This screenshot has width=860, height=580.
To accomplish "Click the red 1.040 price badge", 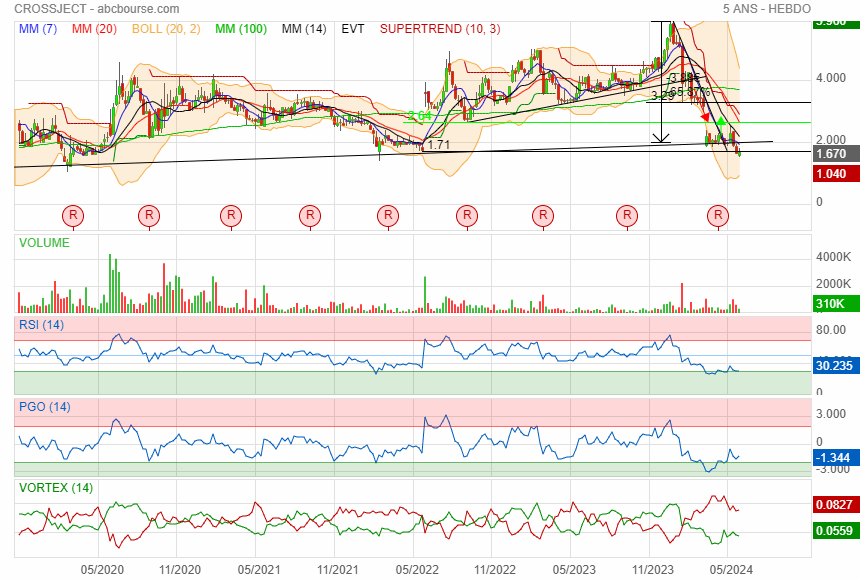I will 832,173.
